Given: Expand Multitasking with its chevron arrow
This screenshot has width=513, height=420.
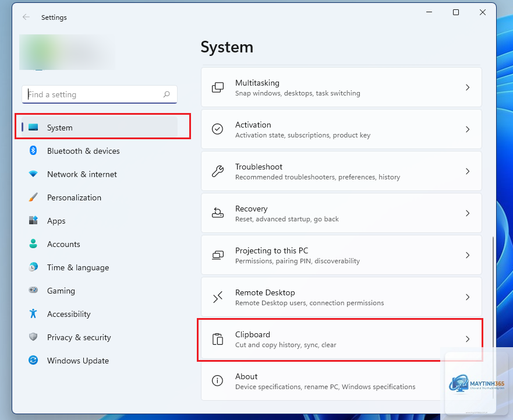Looking at the screenshot, I should pos(468,87).
